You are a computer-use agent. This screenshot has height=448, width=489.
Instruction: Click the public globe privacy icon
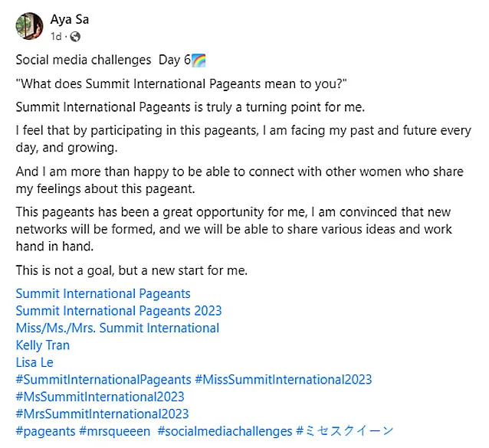pyautogui.click(x=75, y=37)
